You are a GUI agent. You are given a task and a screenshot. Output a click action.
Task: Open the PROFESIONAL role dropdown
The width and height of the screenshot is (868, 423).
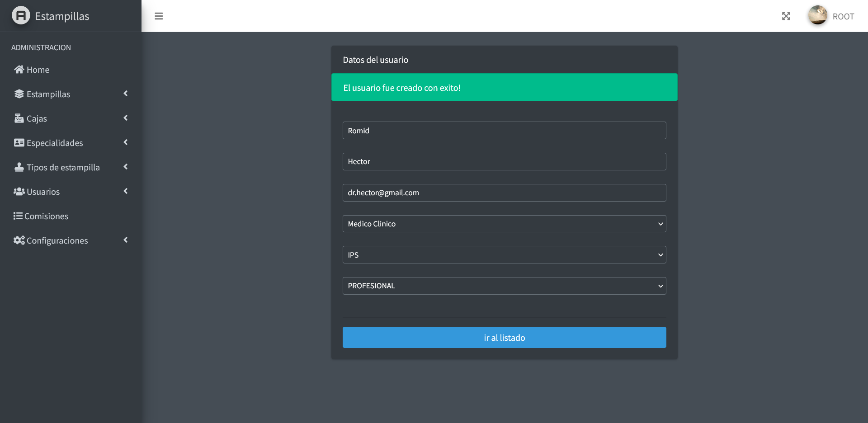click(x=504, y=286)
